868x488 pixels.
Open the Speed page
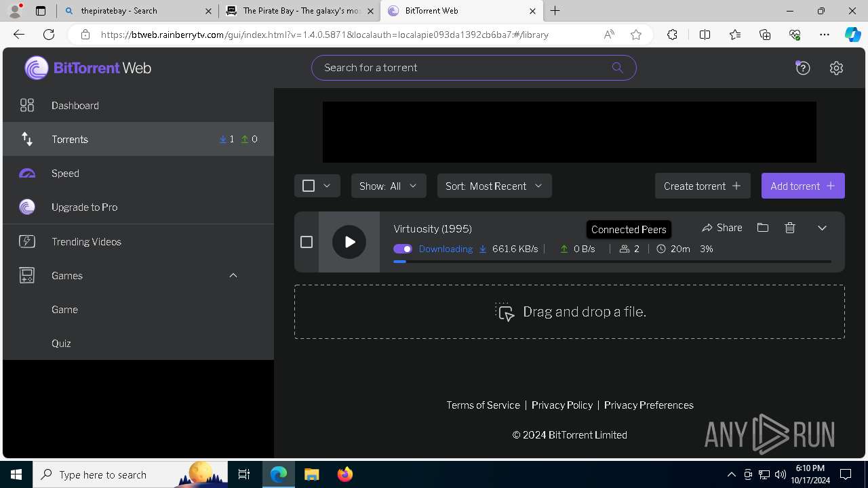tap(138, 173)
